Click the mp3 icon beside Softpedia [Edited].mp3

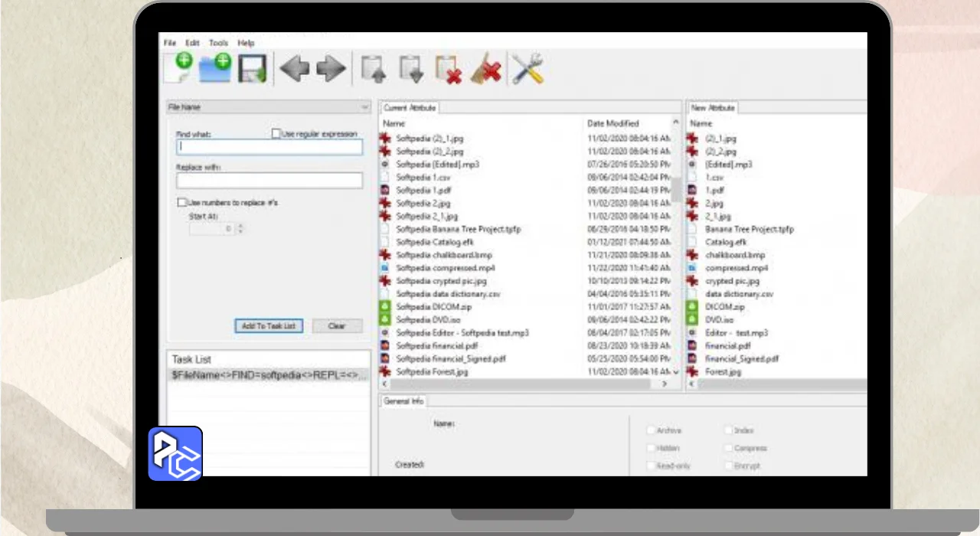[x=385, y=165]
